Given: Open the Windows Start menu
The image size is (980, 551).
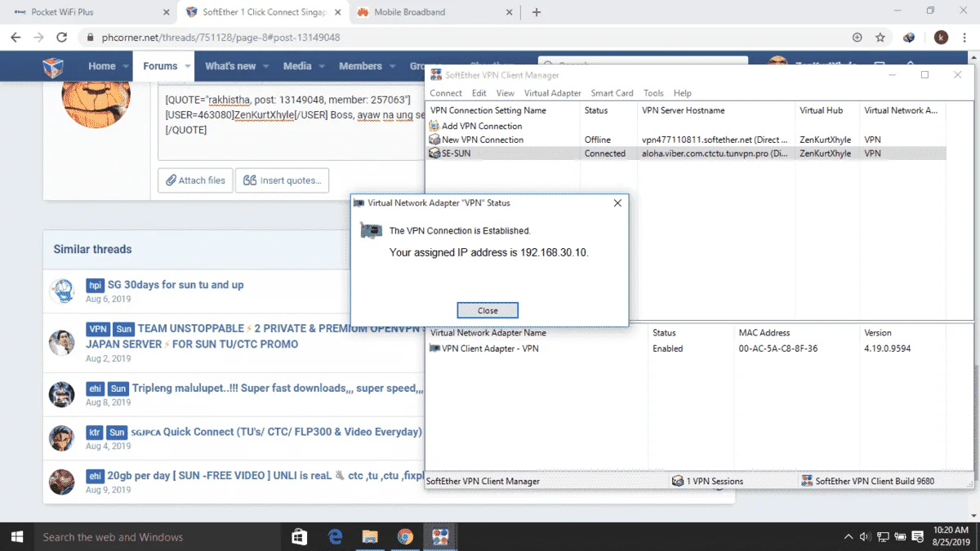Looking at the screenshot, I should click(x=16, y=536).
